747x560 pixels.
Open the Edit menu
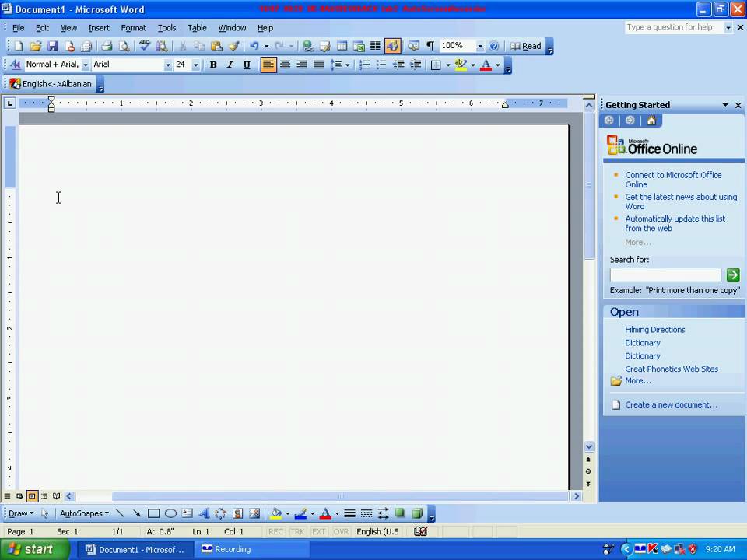[x=42, y=28]
